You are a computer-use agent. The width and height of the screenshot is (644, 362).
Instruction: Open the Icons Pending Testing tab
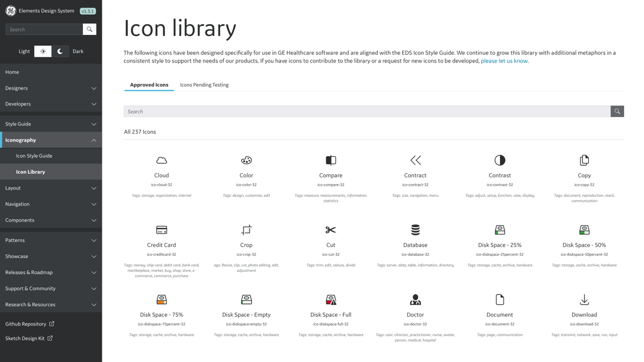(204, 85)
